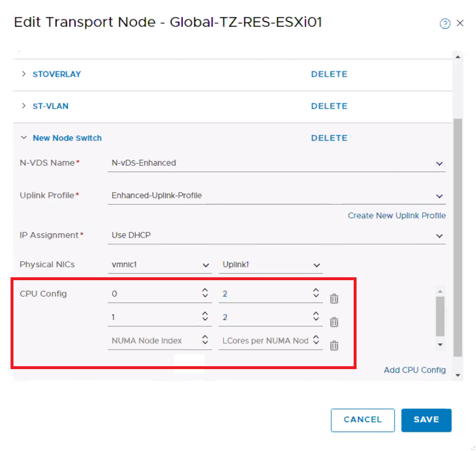Collapse the New Node Switch section
This screenshot has width=476, height=451.
pyautogui.click(x=24, y=138)
